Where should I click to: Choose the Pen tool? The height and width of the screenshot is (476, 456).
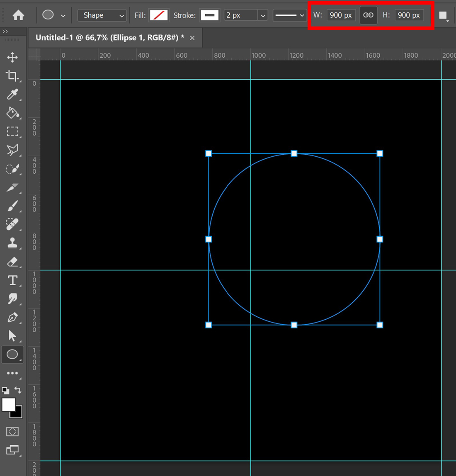(12, 318)
